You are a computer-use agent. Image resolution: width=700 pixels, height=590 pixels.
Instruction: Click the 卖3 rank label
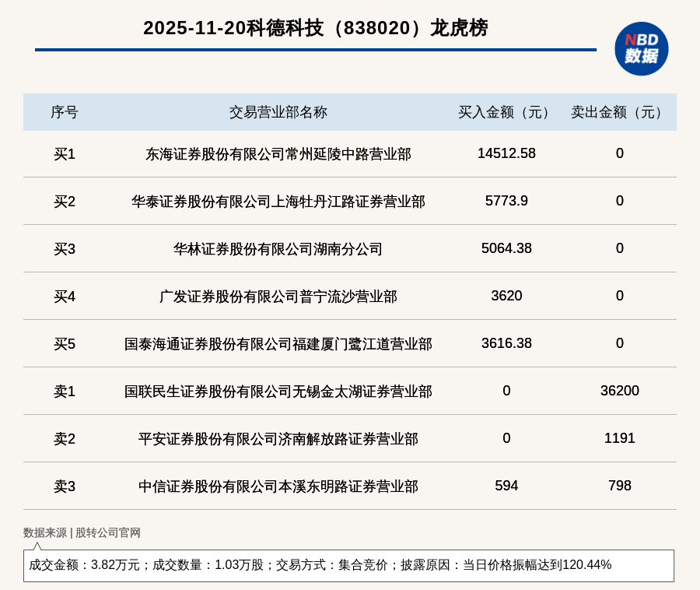pyautogui.click(x=65, y=486)
